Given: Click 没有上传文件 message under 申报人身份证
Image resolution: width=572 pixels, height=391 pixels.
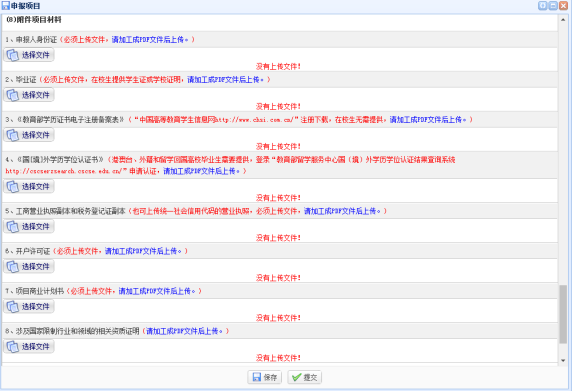Looking at the screenshot, I should click(x=278, y=67).
